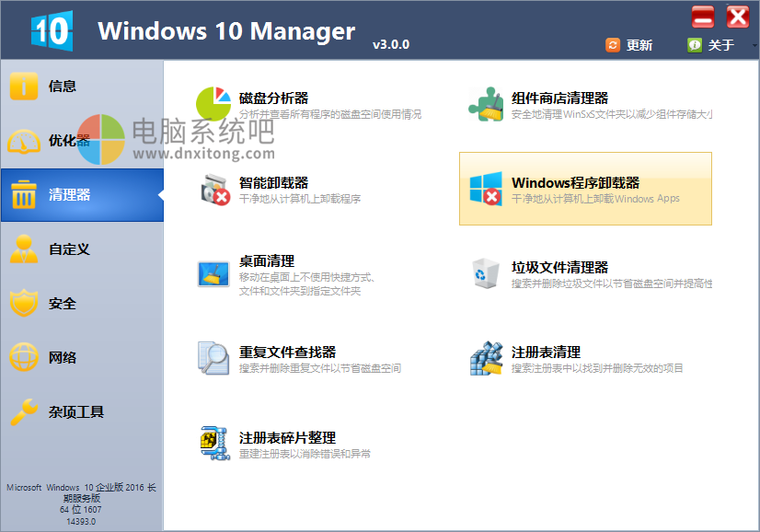The width and height of the screenshot is (760, 532).
Task: Click the 网络 globe icon
Action: [x=23, y=357]
